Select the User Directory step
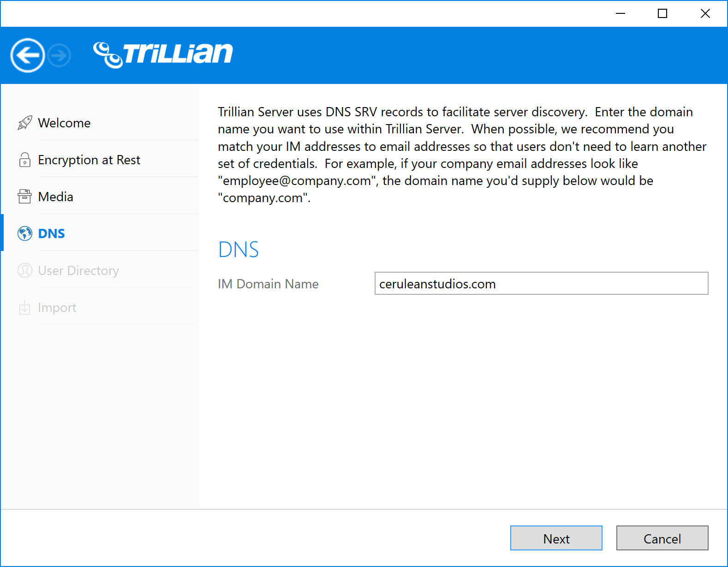728x567 pixels. tap(101, 270)
